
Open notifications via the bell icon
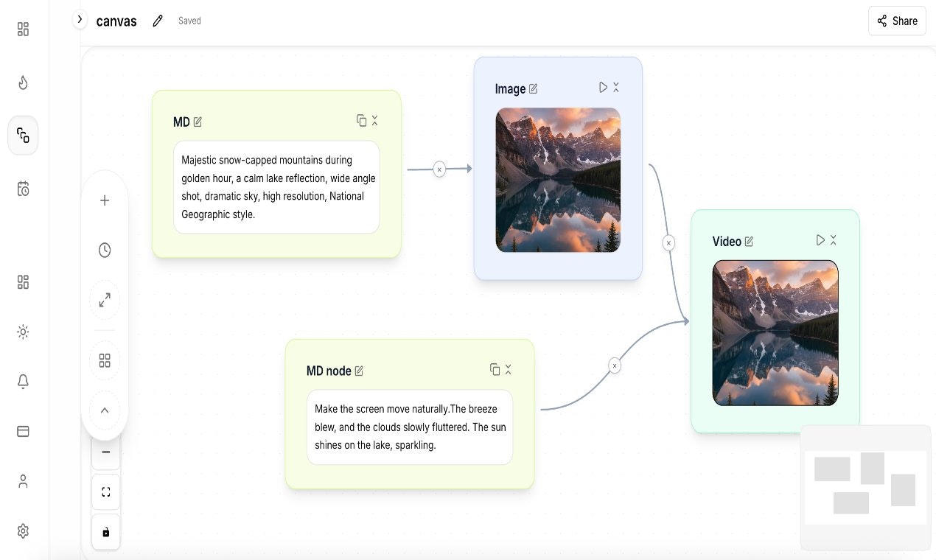pyautogui.click(x=23, y=382)
